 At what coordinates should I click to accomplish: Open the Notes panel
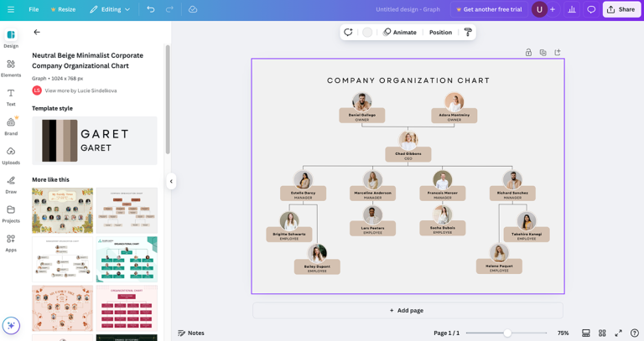[191, 333]
